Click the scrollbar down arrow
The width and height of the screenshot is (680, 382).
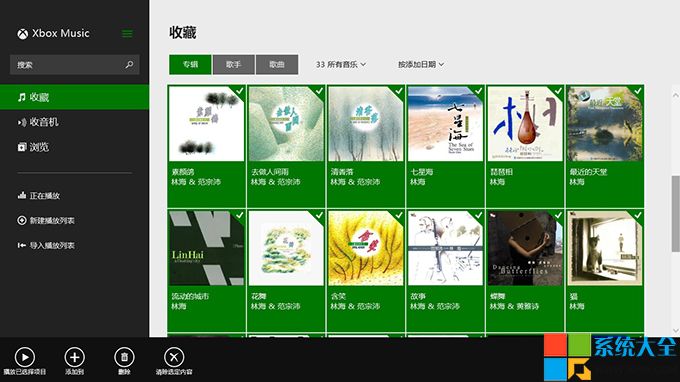pyautogui.click(x=675, y=330)
